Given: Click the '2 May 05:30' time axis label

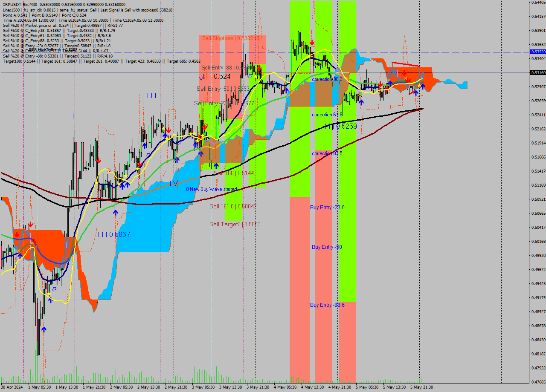Looking at the screenshot, I should pyautogui.click(x=122, y=387).
